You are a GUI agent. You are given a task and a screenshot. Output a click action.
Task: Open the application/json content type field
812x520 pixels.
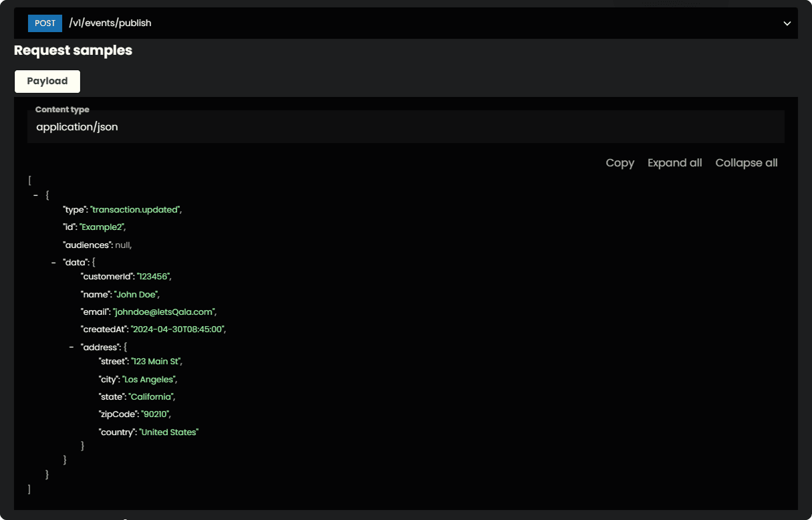click(x=405, y=126)
